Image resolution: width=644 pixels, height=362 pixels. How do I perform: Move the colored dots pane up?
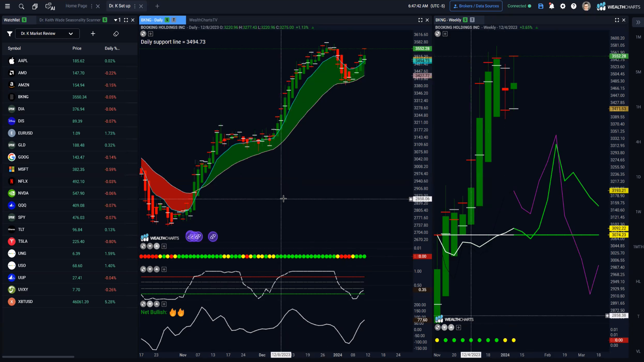(x=157, y=246)
